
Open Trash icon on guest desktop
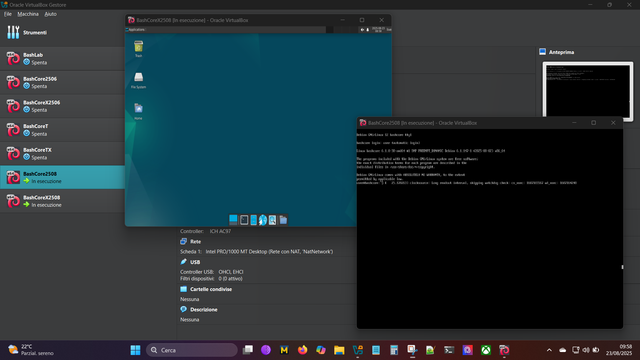(x=138, y=49)
